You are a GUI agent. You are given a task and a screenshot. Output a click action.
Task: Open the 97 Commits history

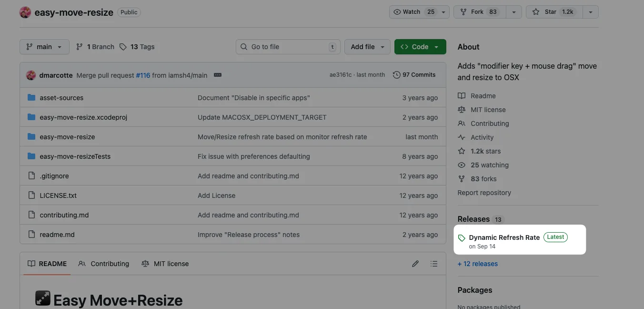pos(414,75)
